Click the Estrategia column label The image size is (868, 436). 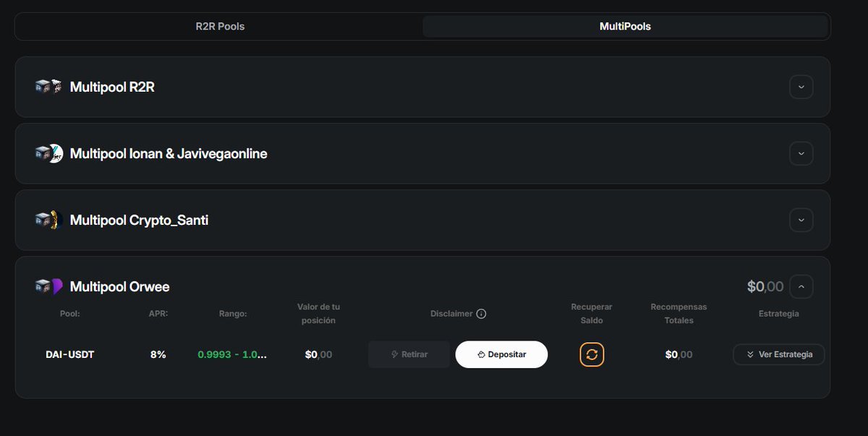pyautogui.click(x=778, y=314)
